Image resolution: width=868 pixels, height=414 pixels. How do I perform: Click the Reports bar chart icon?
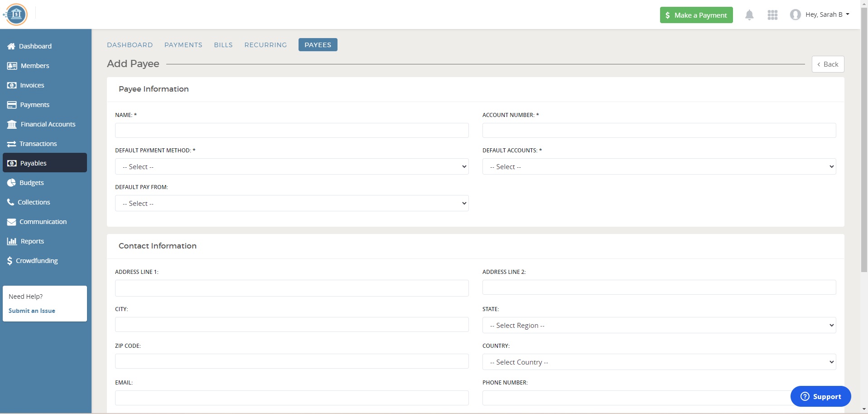tap(12, 241)
